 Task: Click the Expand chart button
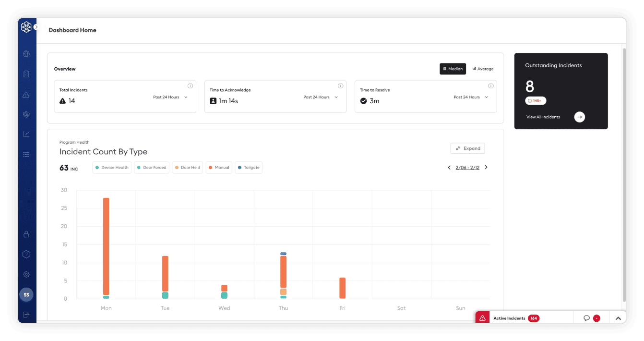[467, 148]
